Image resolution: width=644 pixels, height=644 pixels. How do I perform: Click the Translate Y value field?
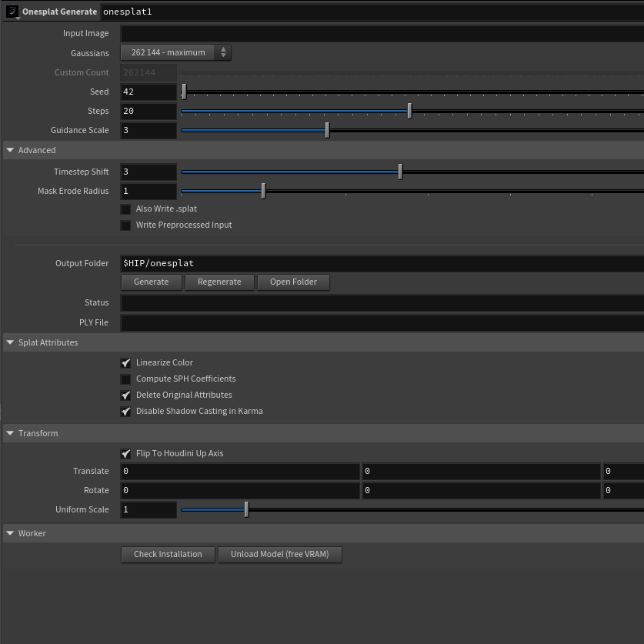pyautogui.click(x=482, y=471)
